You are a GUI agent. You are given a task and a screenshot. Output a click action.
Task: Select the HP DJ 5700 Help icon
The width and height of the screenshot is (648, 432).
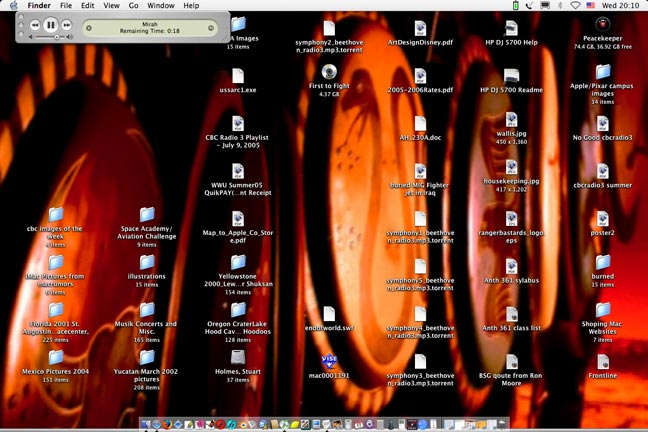pyautogui.click(x=511, y=28)
